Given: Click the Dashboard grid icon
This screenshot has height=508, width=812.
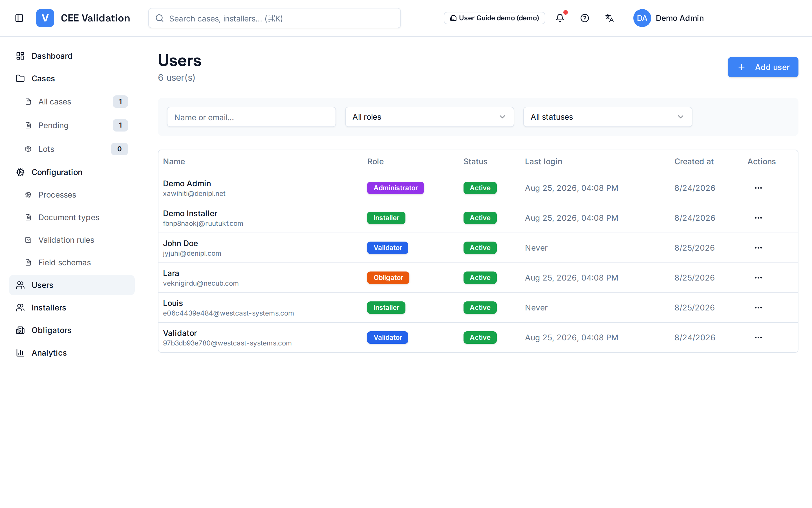Looking at the screenshot, I should [x=20, y=56].
